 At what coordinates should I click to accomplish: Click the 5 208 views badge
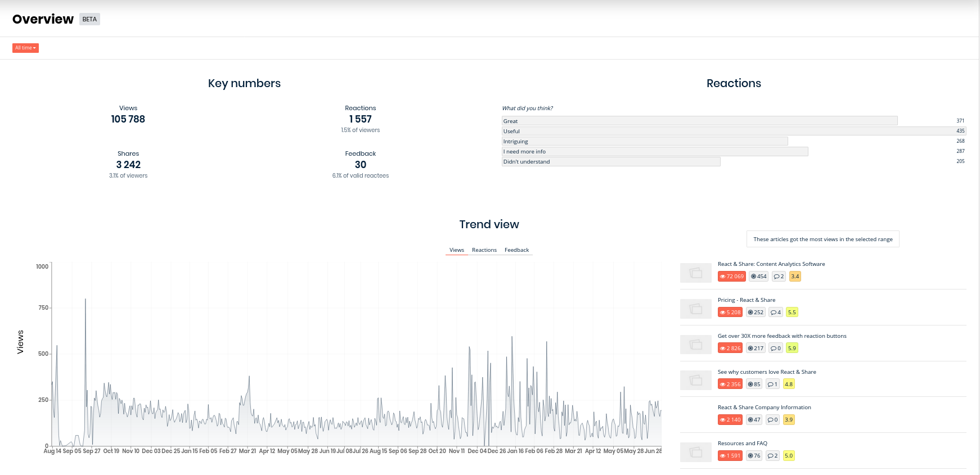(730, 313)
